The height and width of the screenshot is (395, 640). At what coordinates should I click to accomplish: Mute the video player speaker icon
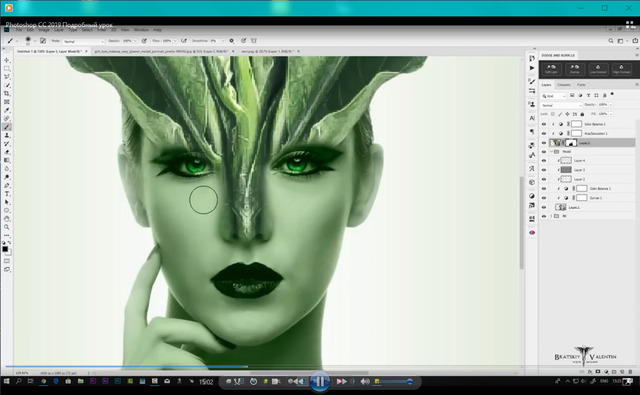tap(364, 382)
